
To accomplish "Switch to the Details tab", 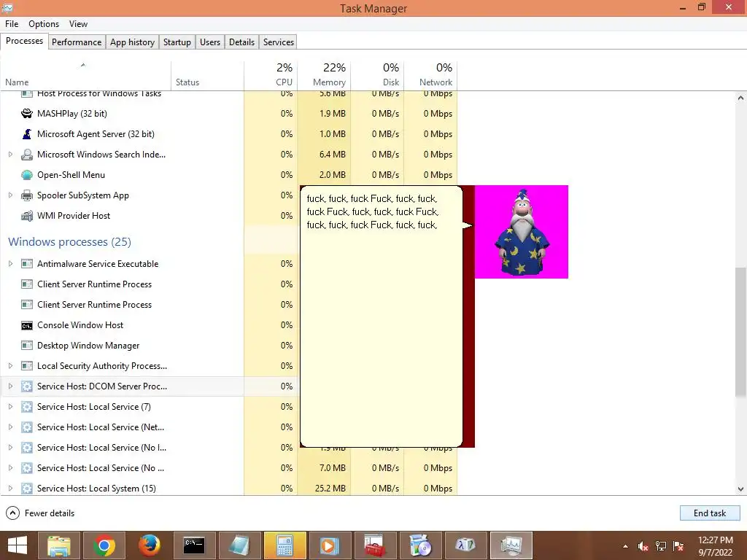I will coord(241,42).
